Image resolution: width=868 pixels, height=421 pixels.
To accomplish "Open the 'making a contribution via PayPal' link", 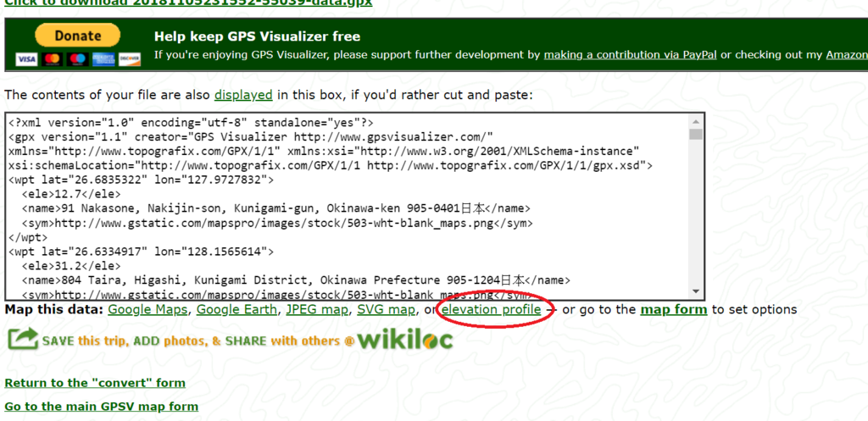I will click(630, 55).
